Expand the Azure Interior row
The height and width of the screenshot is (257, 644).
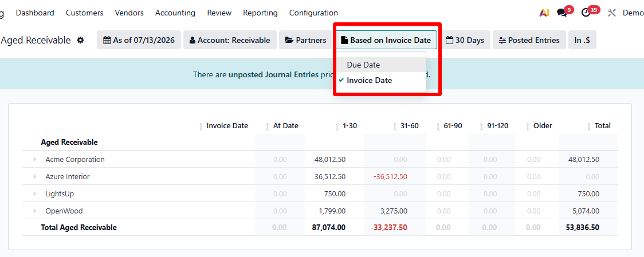[x=35, y=176]
